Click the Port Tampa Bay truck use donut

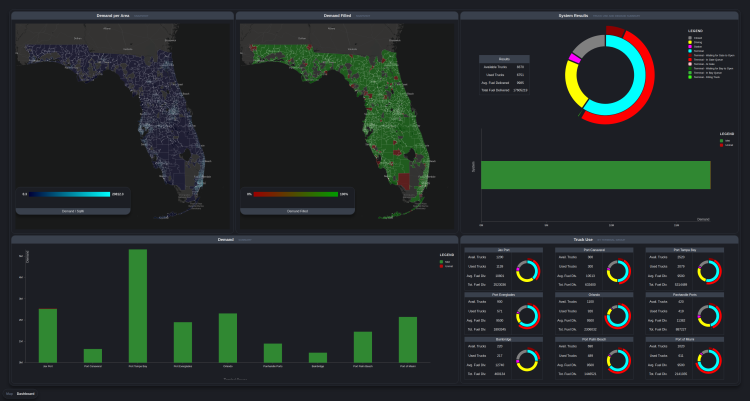(x=709, y=271)
